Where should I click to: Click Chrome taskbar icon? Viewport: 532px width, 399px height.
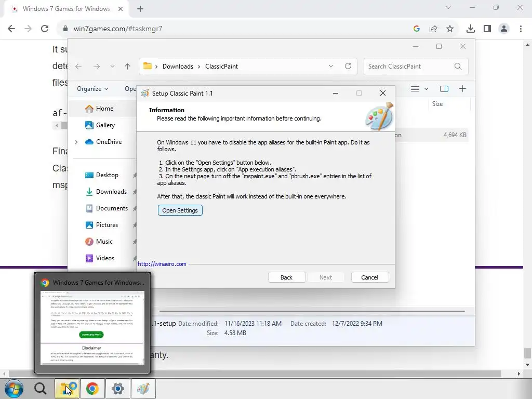pyautogui.click(x=92, y=389)
